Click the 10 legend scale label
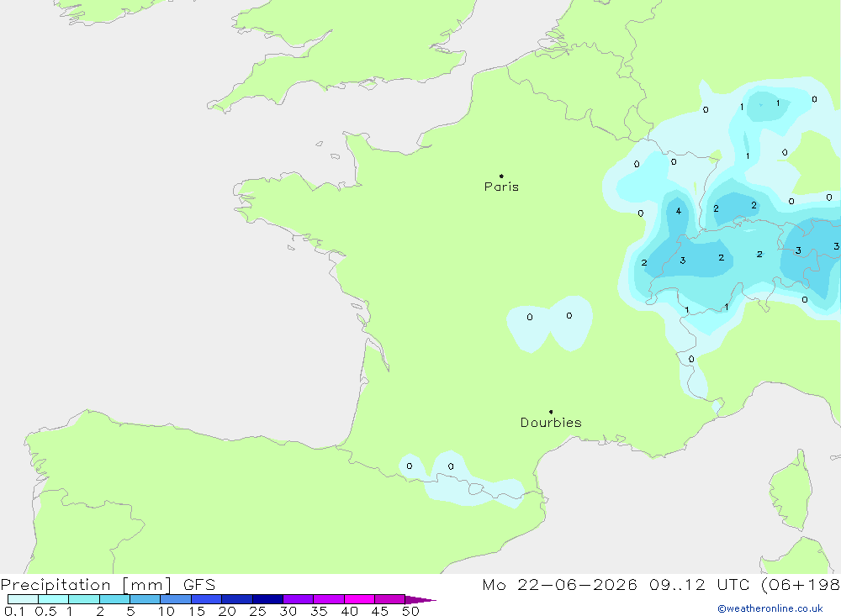Screen dimensions: 841x616 167,611
